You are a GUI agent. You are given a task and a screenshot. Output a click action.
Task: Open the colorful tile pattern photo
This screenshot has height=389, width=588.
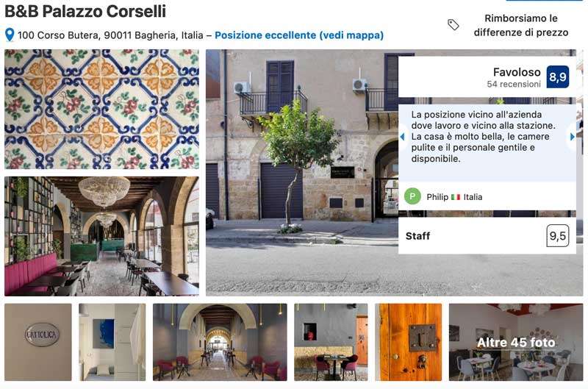[x=101, y=109]
